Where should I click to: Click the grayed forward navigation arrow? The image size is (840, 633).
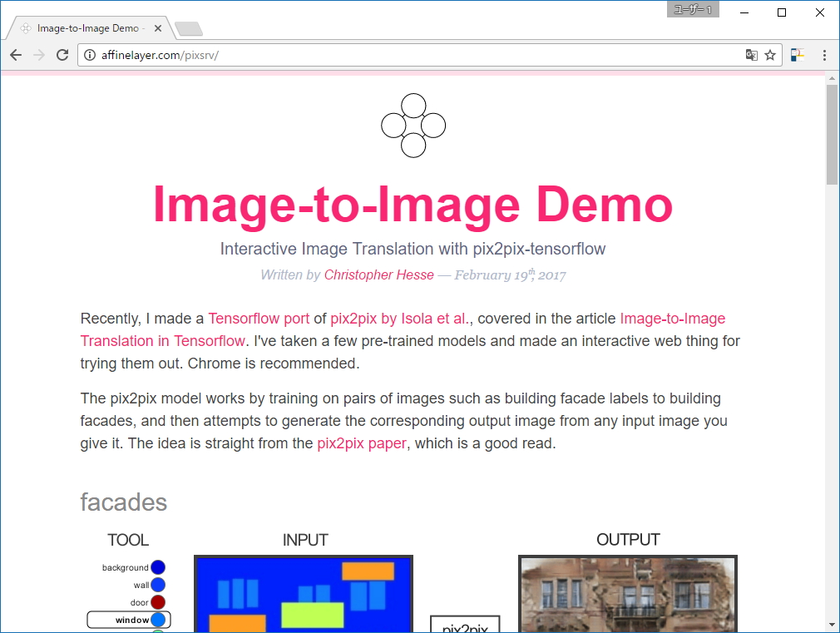38,55
